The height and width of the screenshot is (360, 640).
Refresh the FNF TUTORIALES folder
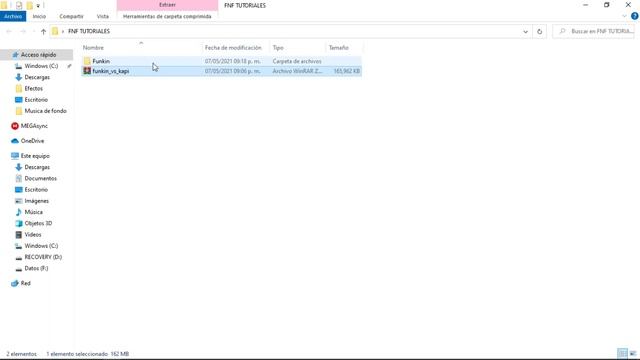coord(540,31)
